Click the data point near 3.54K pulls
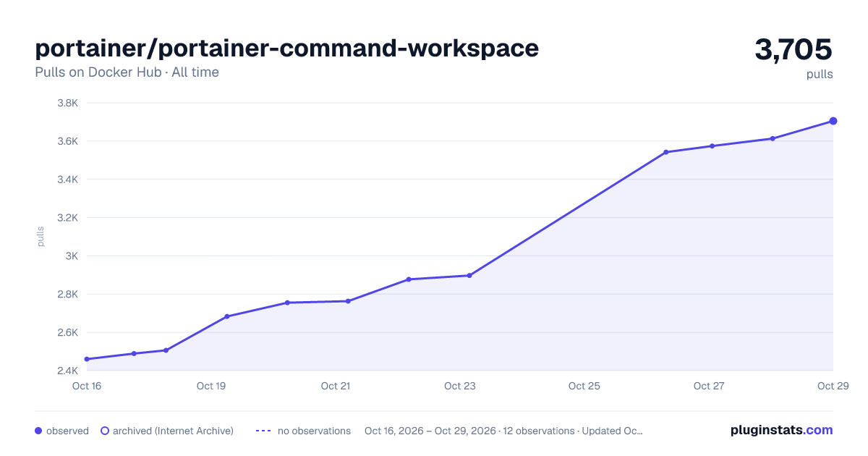The image size is (868, 456). click(665, 152)
